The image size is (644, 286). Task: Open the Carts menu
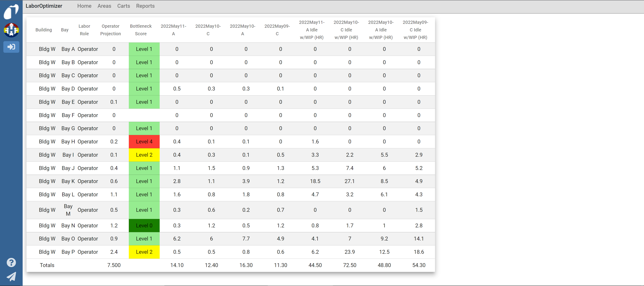coord(123,6)
